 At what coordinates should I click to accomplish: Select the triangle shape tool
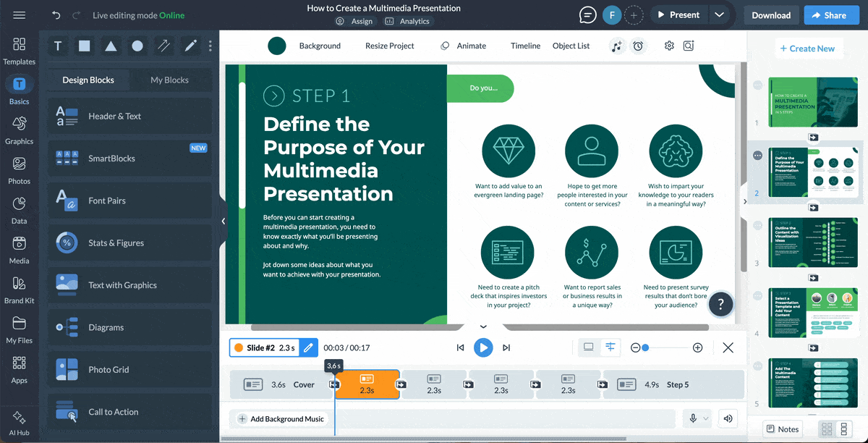point(111,46)
